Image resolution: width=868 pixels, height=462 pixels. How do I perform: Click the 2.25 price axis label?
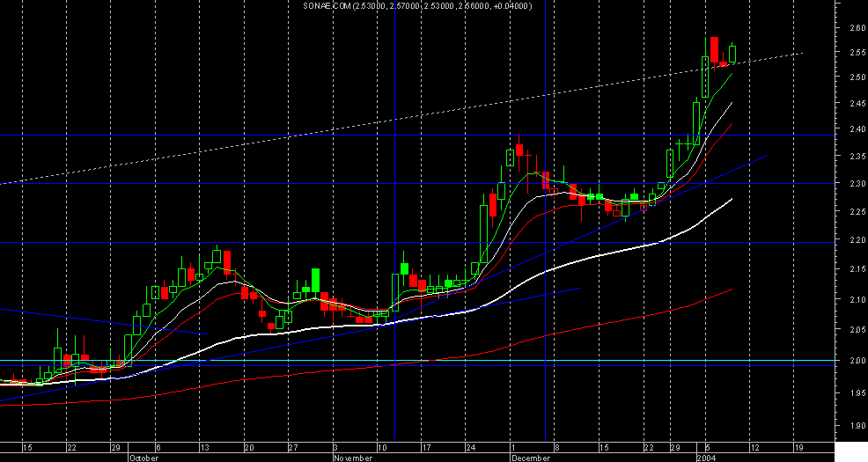pyautogui.click(x=858, y=212)
